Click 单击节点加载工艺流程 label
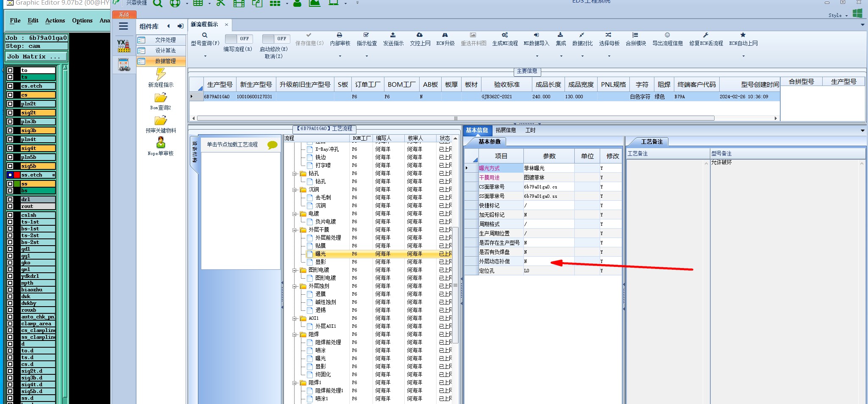 [x=232, y=144]
